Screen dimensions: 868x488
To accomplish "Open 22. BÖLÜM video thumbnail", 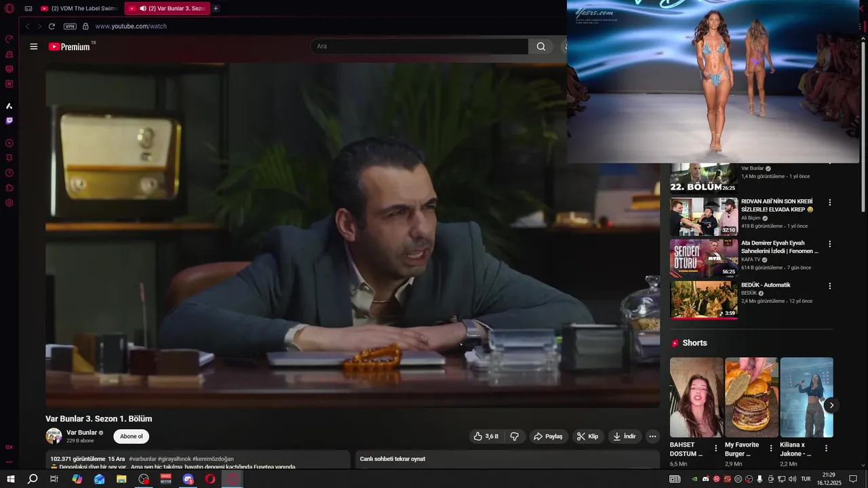I will click(x=704, y=178).
